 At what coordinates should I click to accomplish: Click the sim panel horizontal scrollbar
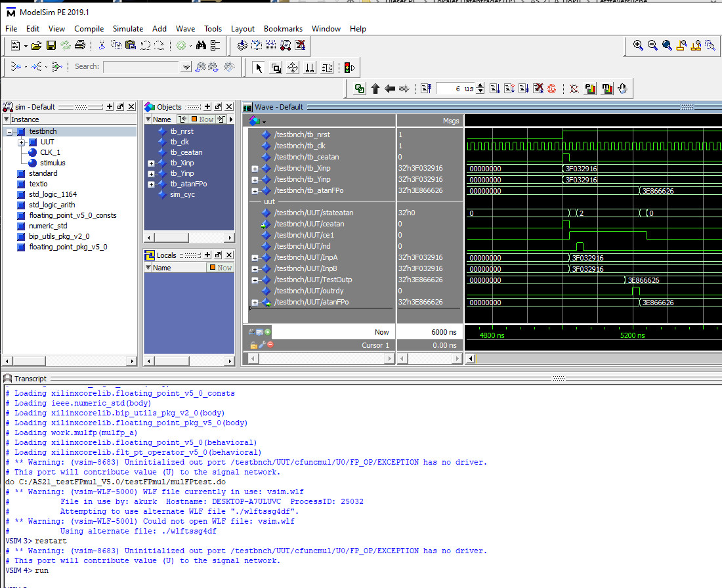pyautogui.click(x=69, y=361)
